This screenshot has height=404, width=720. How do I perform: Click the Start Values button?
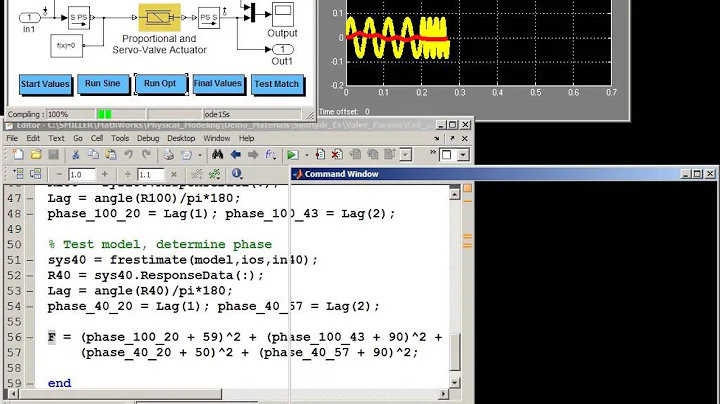click(x=45, y=84)
